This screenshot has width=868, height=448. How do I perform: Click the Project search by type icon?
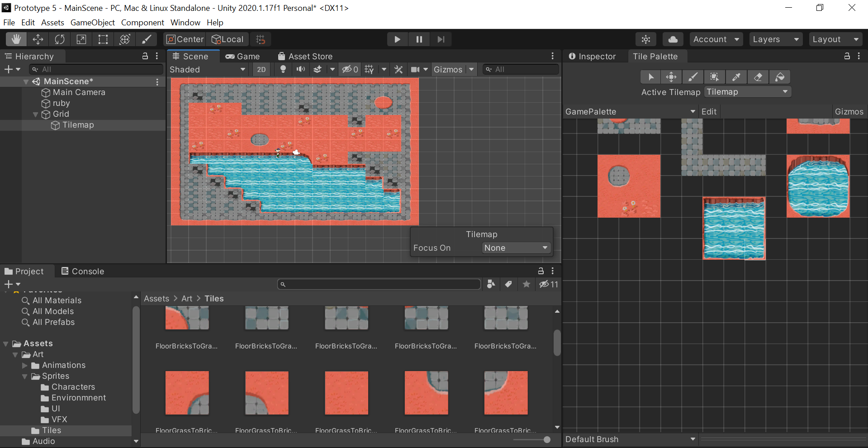(x=491, y=284)
